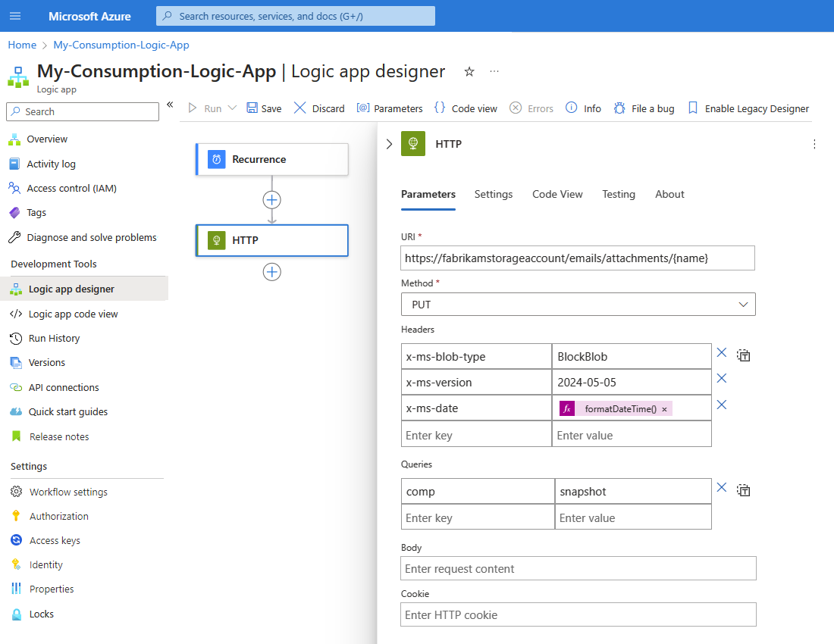834x644 pixels.
Task: Open the Azure portal hamburger menu
Action: tap(15, 16)
